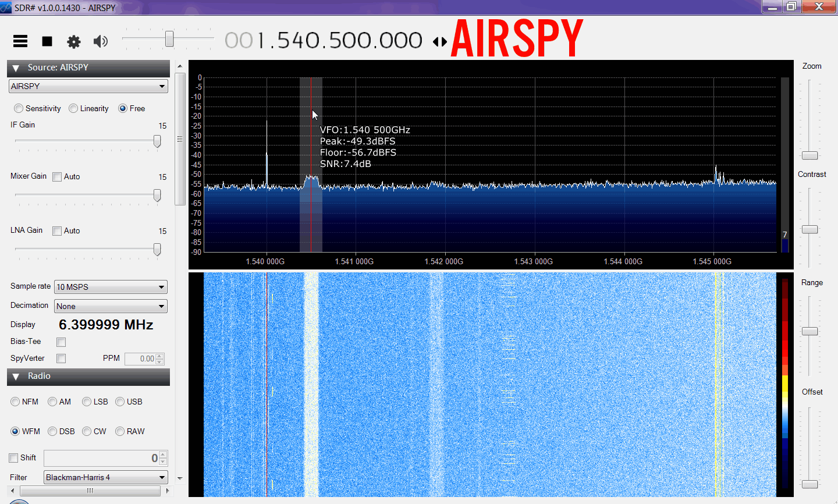Open the Blackman-Harris 4 filter dropdown

coord(106,477)
